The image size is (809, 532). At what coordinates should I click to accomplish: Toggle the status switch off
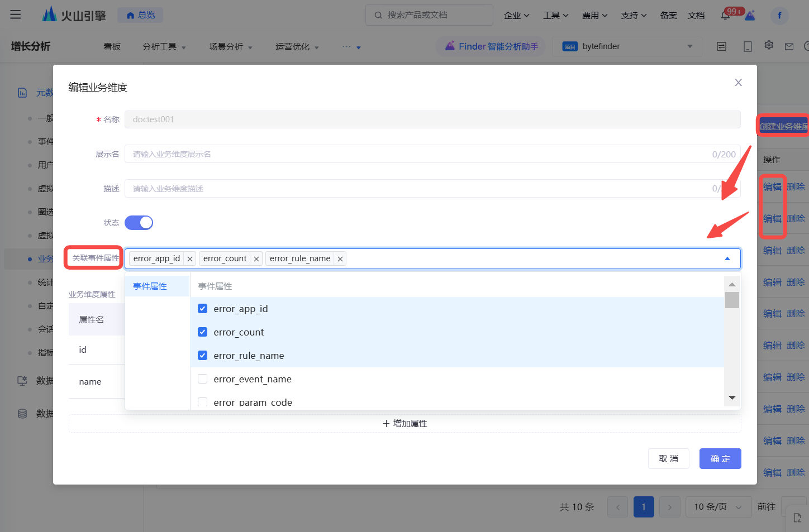[x=139, y=223]
